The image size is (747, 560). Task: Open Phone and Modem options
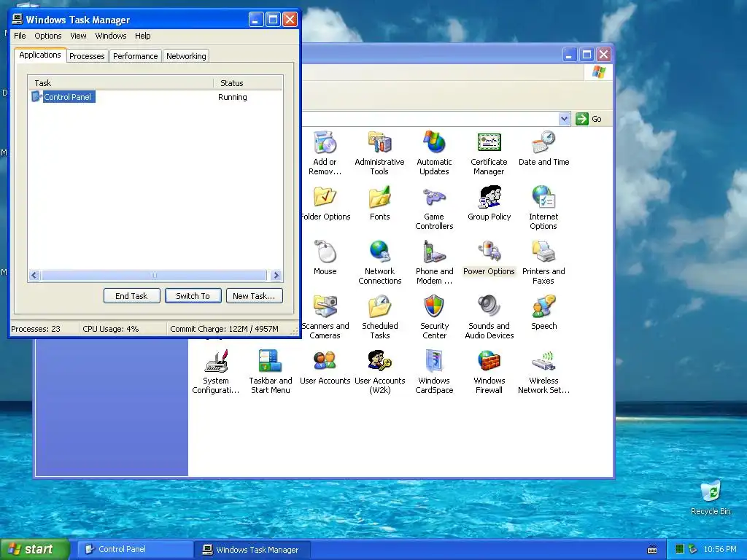[434, 262]
